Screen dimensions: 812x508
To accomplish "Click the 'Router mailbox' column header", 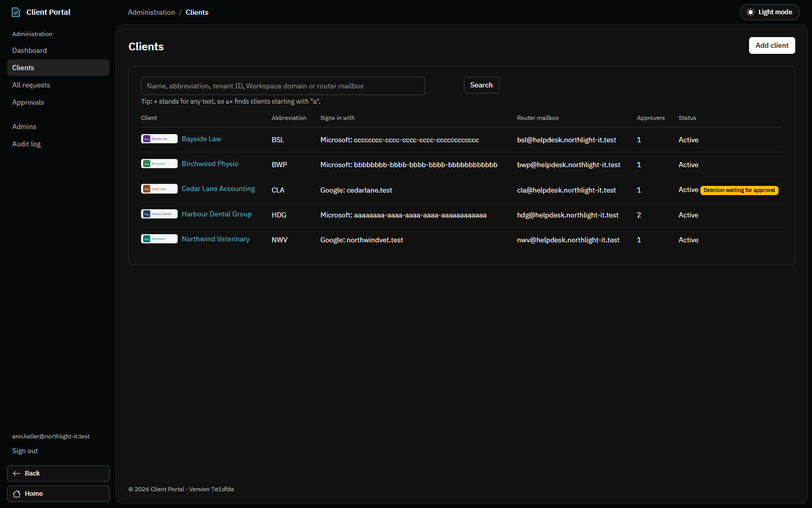I will coord(537,118).
